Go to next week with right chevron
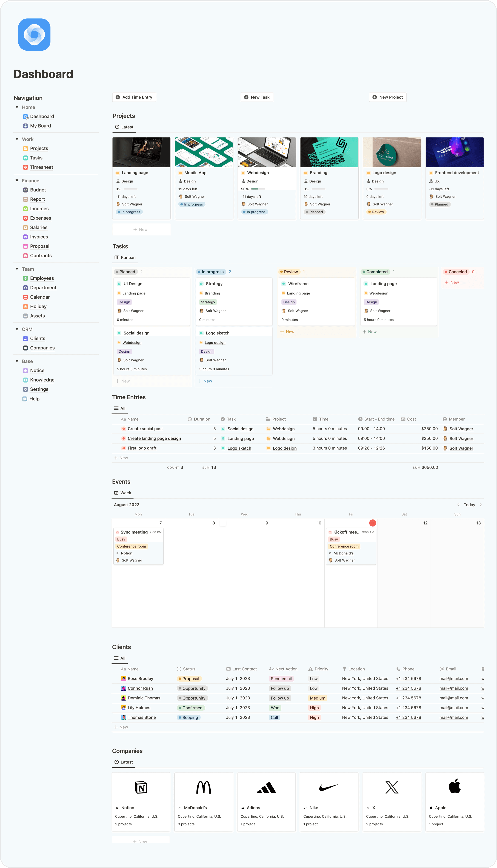Screen dimensions: 497x868 pyautogui.click(x=481, y=505)
